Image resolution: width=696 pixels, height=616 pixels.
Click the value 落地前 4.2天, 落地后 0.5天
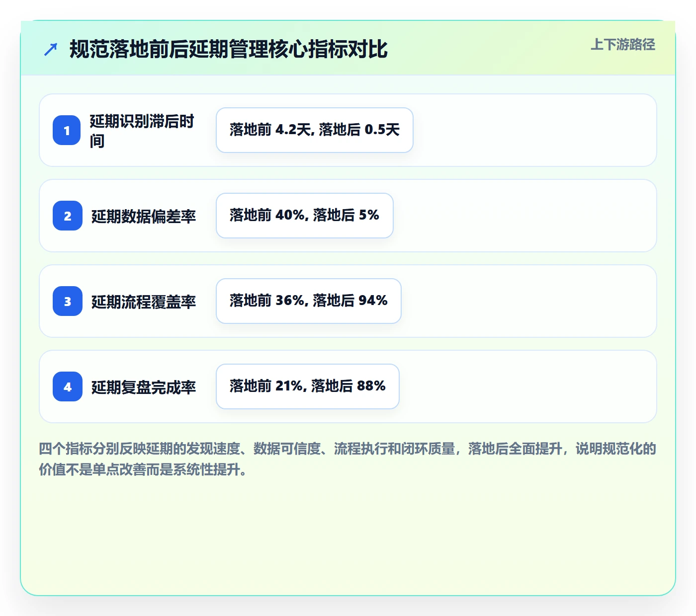(x=315, y=130)
